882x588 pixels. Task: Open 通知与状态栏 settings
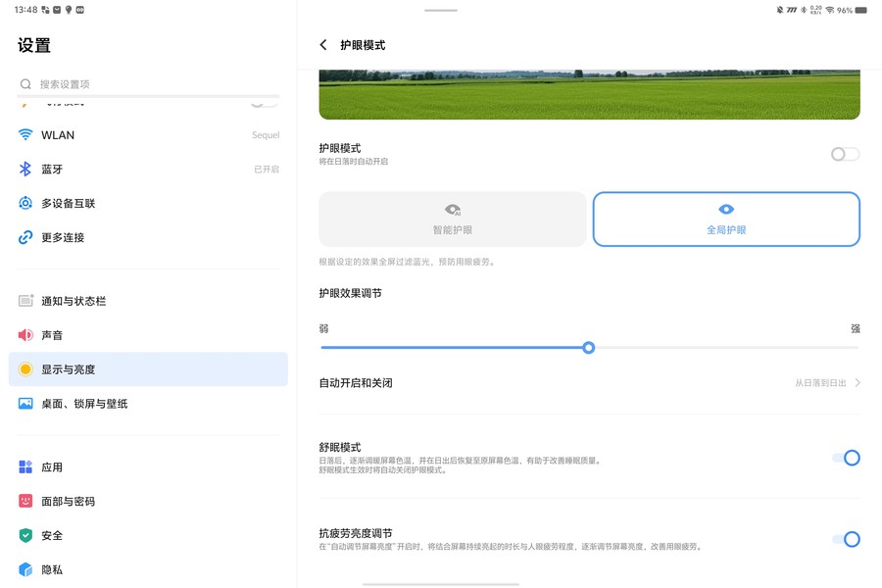click(73, 301)
